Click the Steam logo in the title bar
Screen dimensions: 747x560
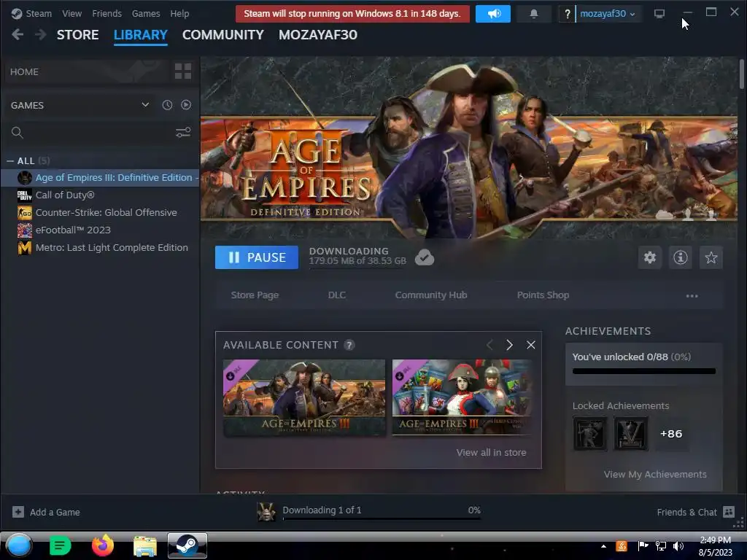(17, 14)
